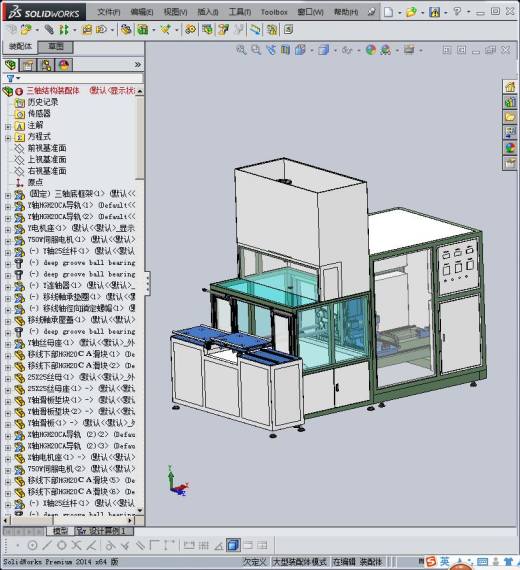This screenshot has height=570, width=520.
Task: Open the 文件(F) menu
Action: tap(109, 12)
